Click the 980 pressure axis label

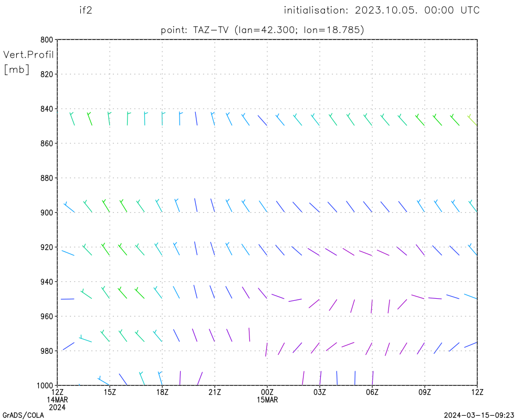click(x=47, y=351)
